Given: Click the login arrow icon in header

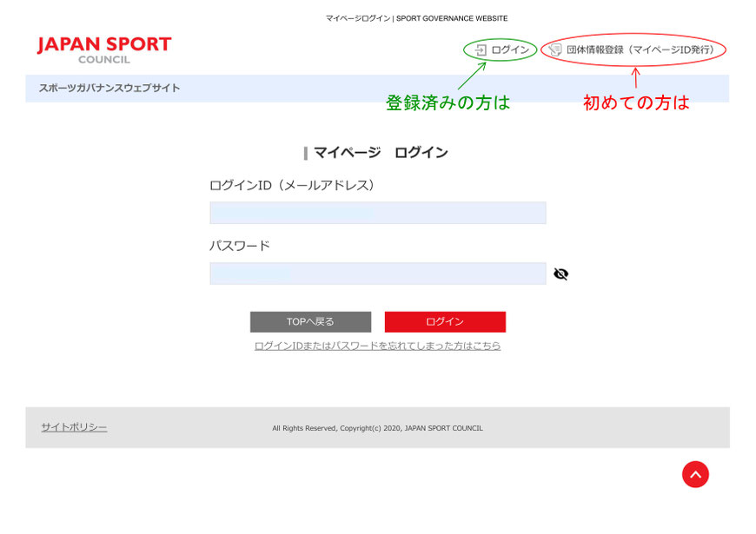Looking at the screenshot, I should [x=481, y=49].
